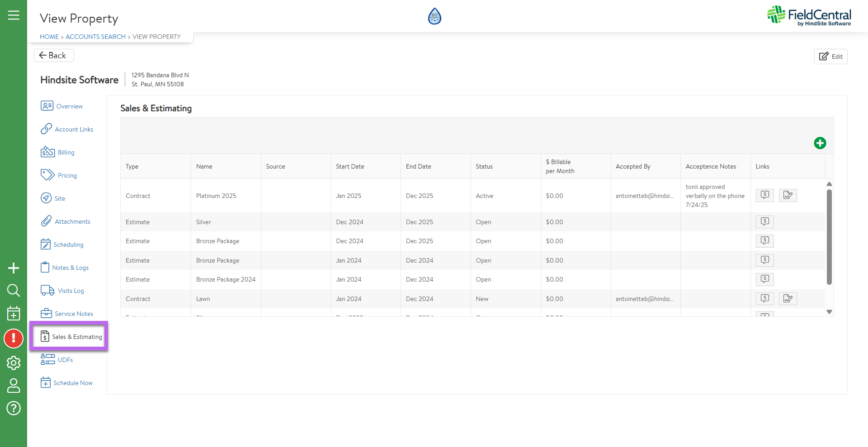Open the hamburger menu in the green sidebar
Viewport: 868px width, 447px height.
point(14,15)
